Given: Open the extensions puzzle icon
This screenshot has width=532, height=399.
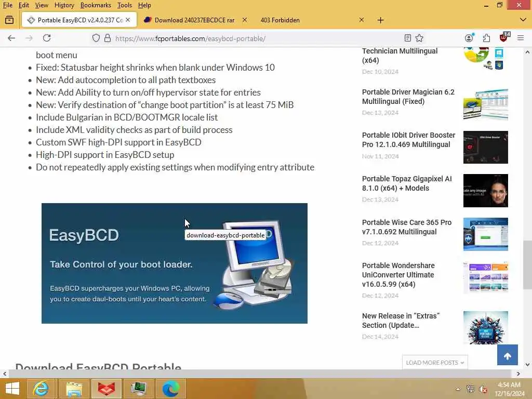Looking at the screenshot, I should pos(486,38).
